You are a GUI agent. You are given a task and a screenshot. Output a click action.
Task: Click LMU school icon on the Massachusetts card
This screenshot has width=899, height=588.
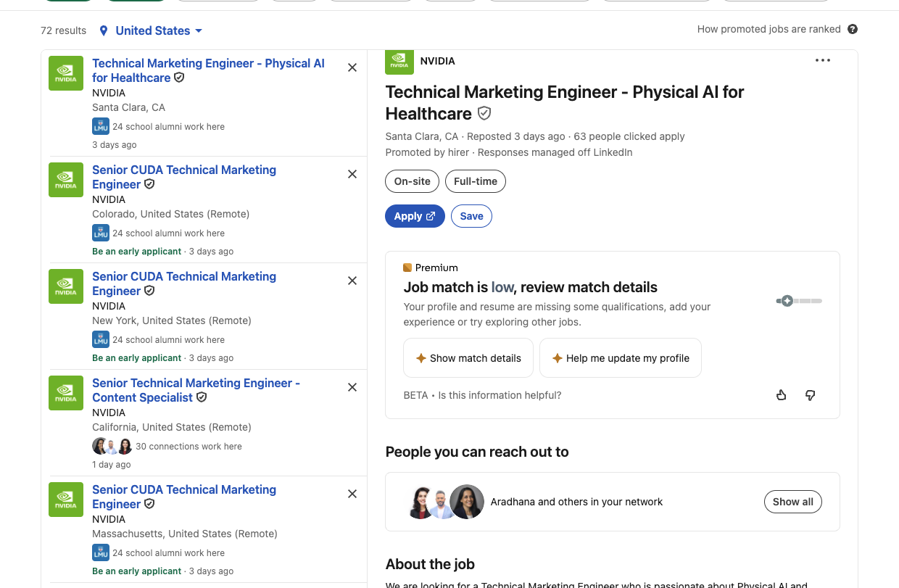(101, 552)
